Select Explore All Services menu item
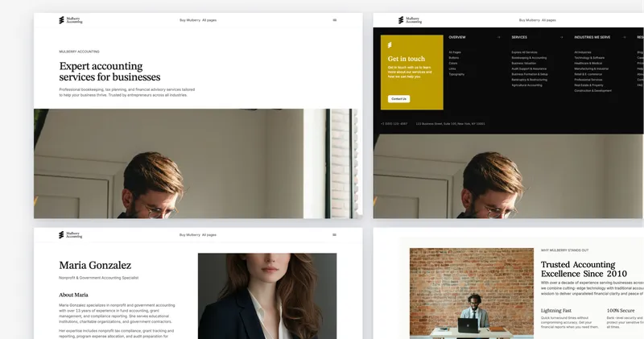 click(x=525, y=52)
